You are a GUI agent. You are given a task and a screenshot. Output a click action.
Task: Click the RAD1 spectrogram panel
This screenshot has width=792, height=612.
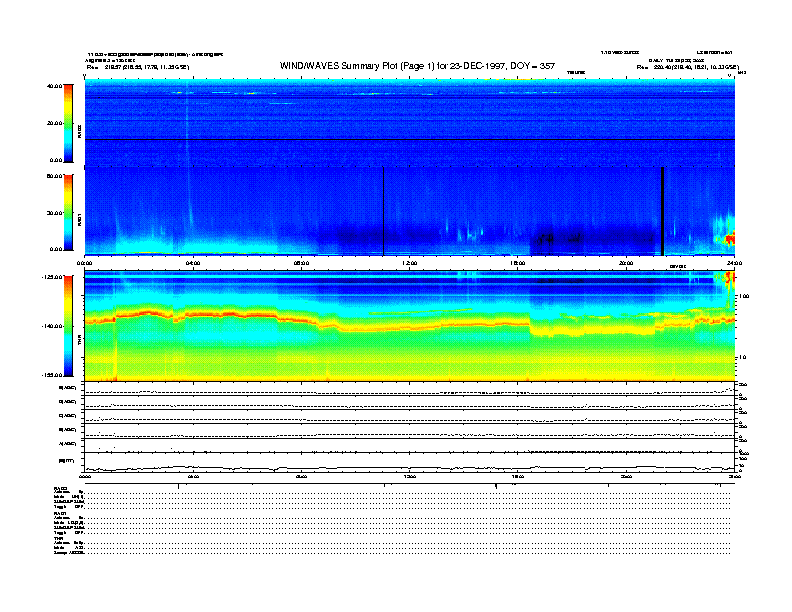coord(410,211)
